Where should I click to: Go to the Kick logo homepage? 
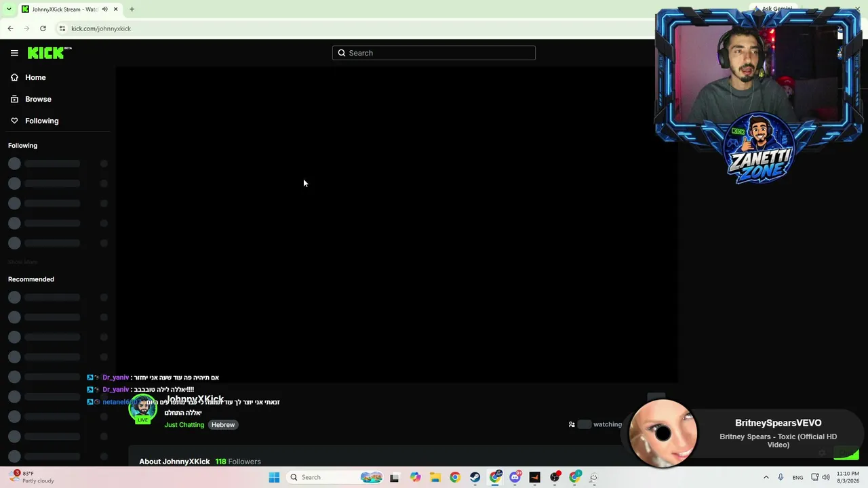coord(50,53)
